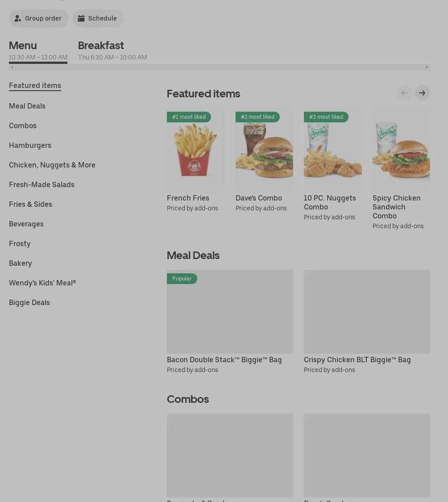448x502 pixels.
Task: Open Crispy Chicken BLT Biggie Bag item
Action: tap(367, 322)
